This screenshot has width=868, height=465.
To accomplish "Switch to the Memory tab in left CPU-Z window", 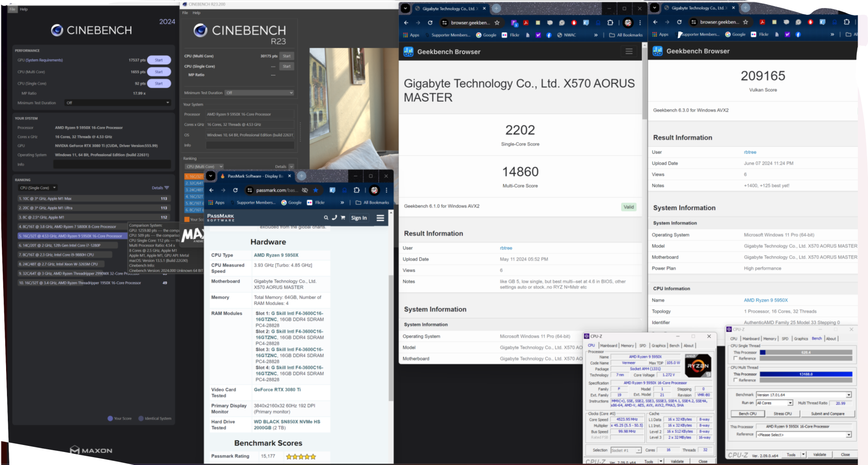I will [627, 346].
